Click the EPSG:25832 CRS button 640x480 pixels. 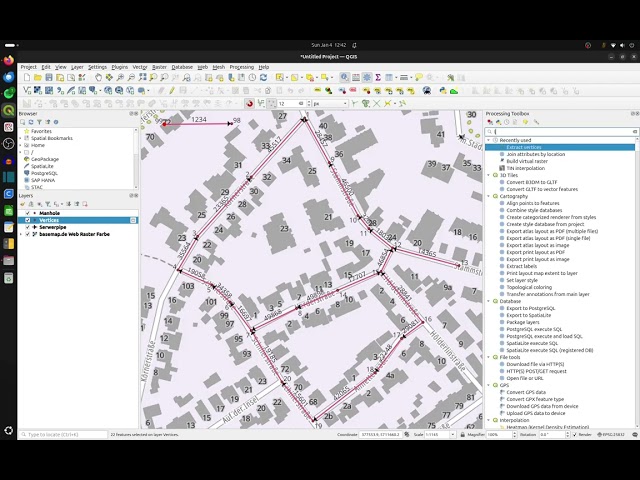click(x=611, y=435)
